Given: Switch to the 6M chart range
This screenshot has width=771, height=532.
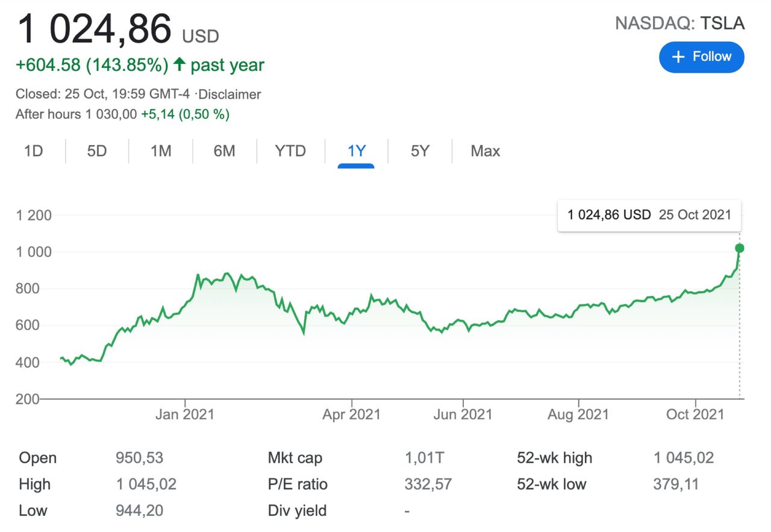Looking at the screenshot, I should tap(224, 150).
